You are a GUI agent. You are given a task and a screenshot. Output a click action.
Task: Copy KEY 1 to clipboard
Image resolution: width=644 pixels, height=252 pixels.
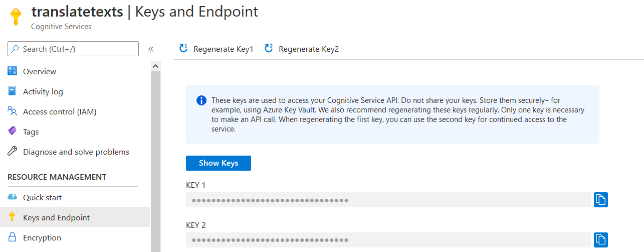(601, 200)
